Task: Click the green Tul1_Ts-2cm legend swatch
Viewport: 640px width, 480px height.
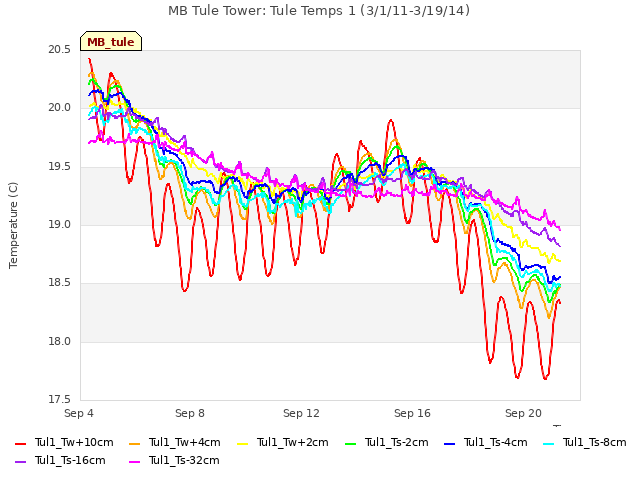Action: pyautogui.click(x=351, y=444)
